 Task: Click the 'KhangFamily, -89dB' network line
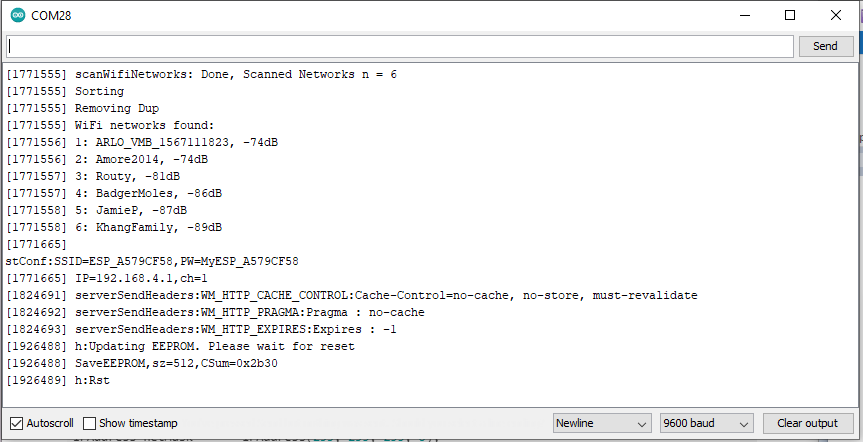point(114,228)
